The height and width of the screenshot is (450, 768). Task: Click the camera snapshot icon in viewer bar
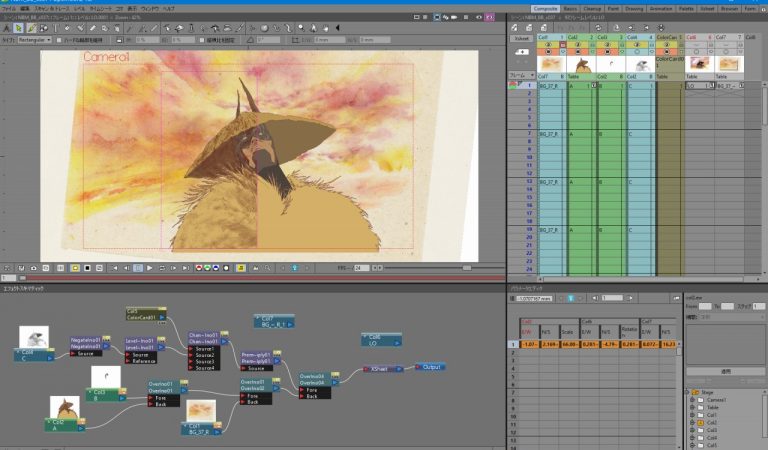pos(33,268)
